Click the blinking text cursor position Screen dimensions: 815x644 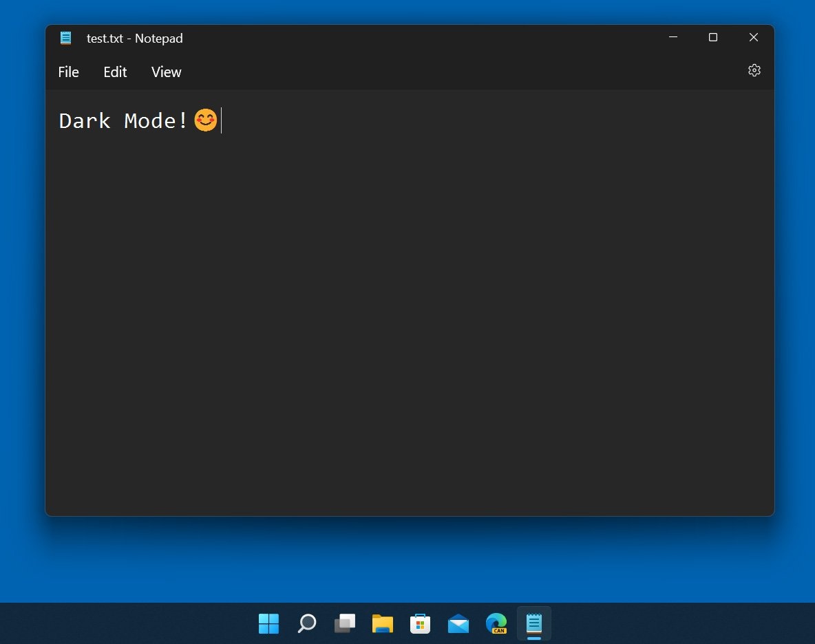pos(220,120)
